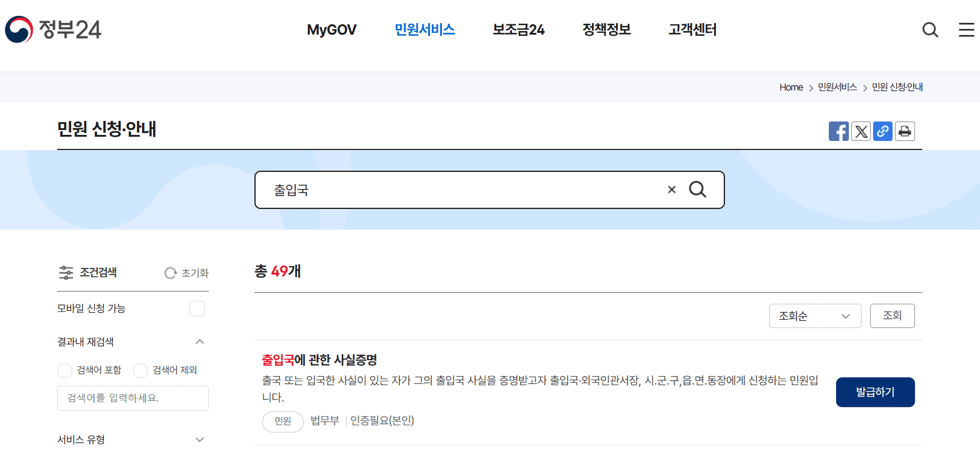Collapse the 결과내 재검색 section
Image resolution: width=980 pixels, height=455 pixels.
coord(200,342)
